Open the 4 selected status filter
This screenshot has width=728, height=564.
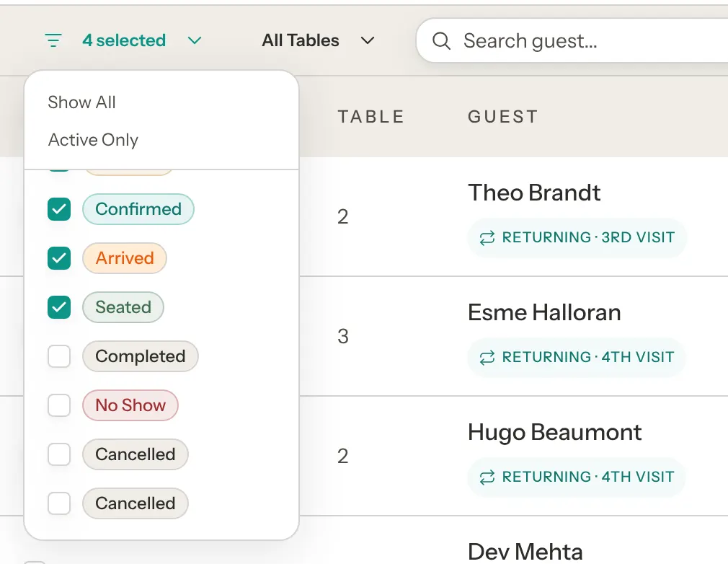point(123,40)
